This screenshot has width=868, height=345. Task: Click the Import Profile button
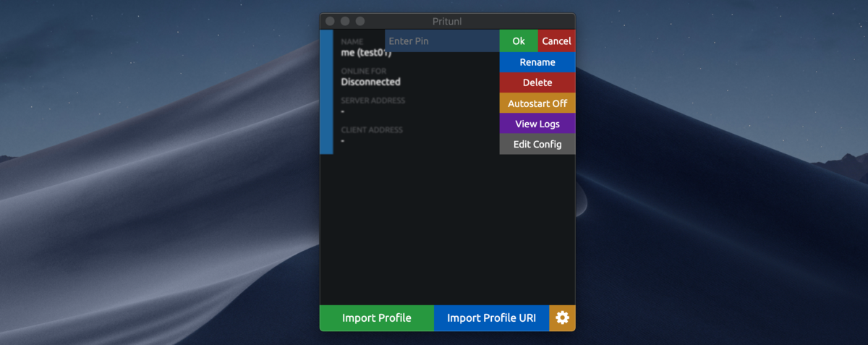(x=377, y=318)
